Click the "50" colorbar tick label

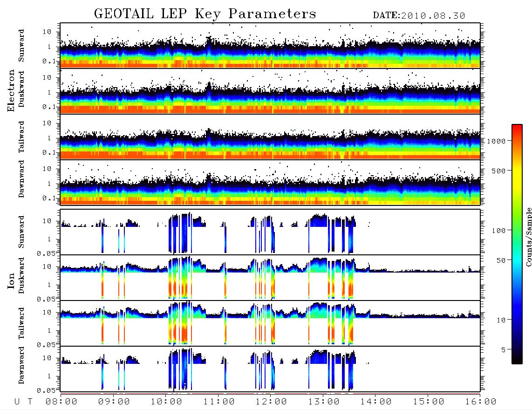tap(501, 260)
